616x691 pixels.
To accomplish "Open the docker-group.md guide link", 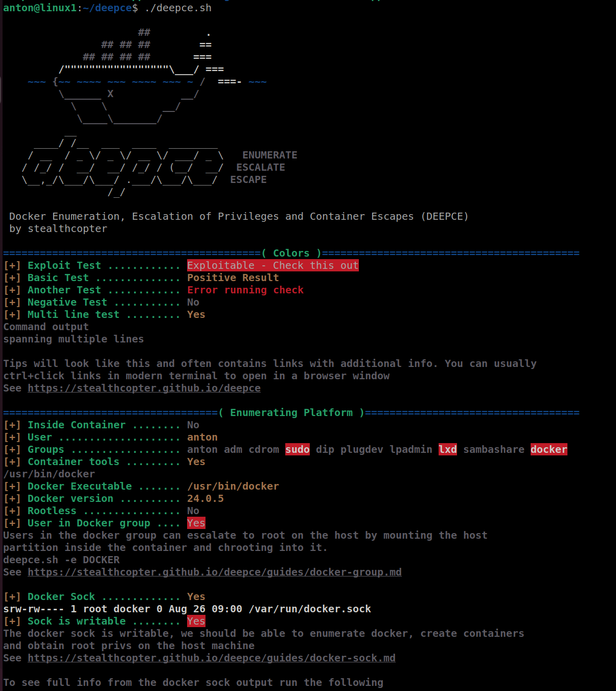I will coord(215,572).
